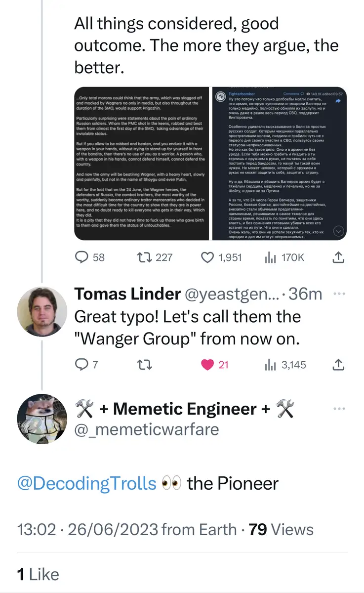Show who liked via 1 Like
Image resolution: width=364 pixels, height=593 pixels.
point(38,574)
